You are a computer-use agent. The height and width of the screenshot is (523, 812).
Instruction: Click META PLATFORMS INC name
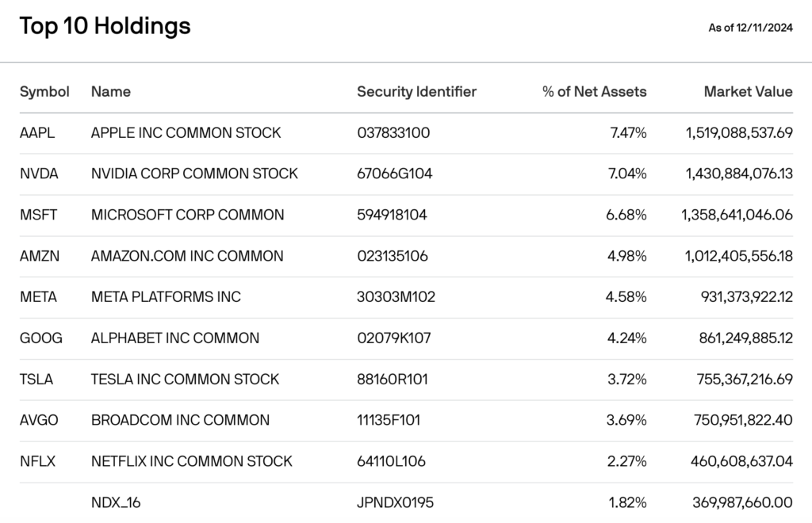166,297
